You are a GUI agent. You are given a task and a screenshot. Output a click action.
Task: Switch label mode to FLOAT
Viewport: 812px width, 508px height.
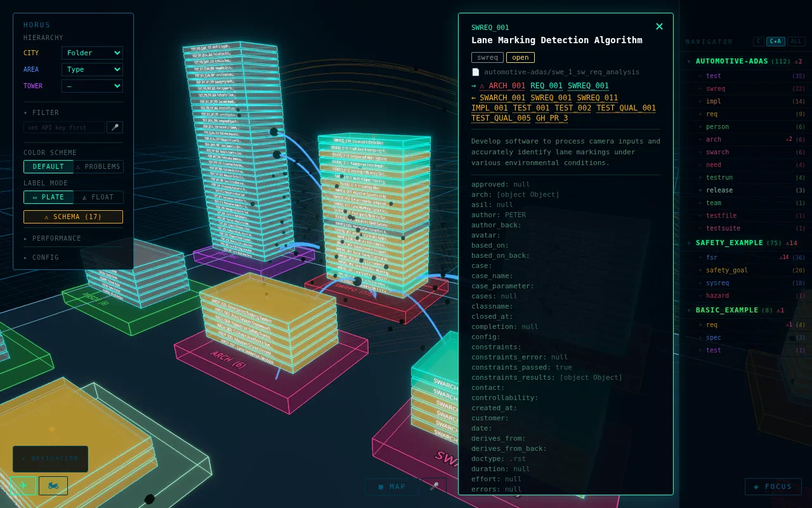pos(98,197)
